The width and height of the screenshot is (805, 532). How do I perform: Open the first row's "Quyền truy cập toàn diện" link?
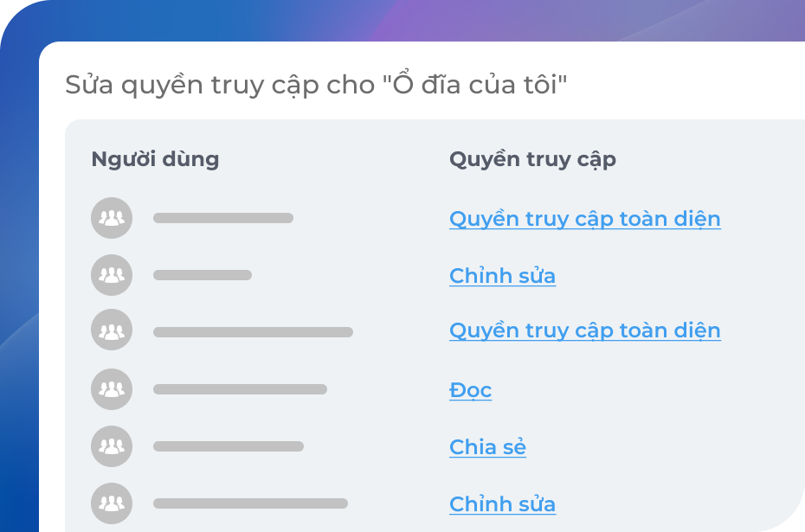(584, 219)
